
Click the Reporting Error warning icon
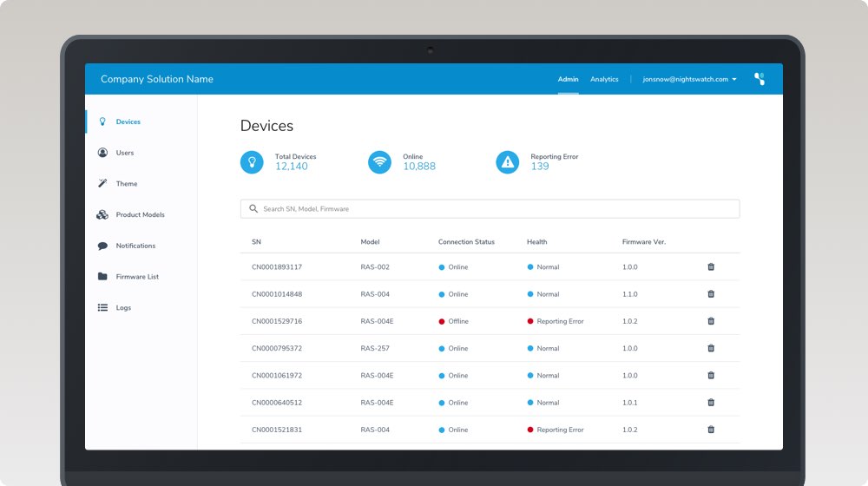click(x=507, y=162)
